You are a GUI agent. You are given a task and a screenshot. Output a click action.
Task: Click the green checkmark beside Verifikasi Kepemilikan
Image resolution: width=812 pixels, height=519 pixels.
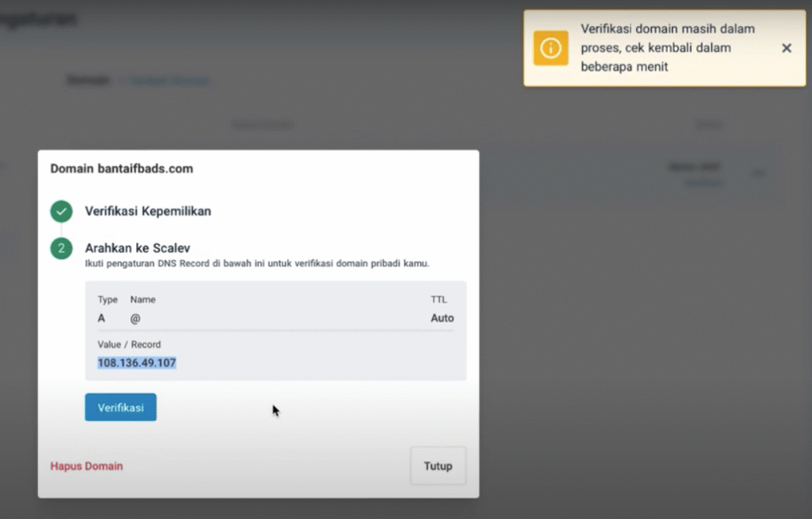pyautogui.click(x=61, y=211)
